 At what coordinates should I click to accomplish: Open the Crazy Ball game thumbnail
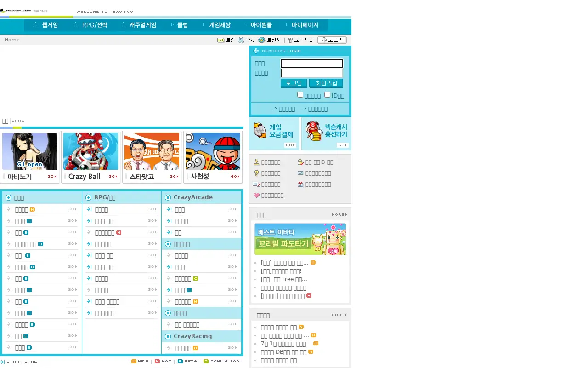(90, 151)
